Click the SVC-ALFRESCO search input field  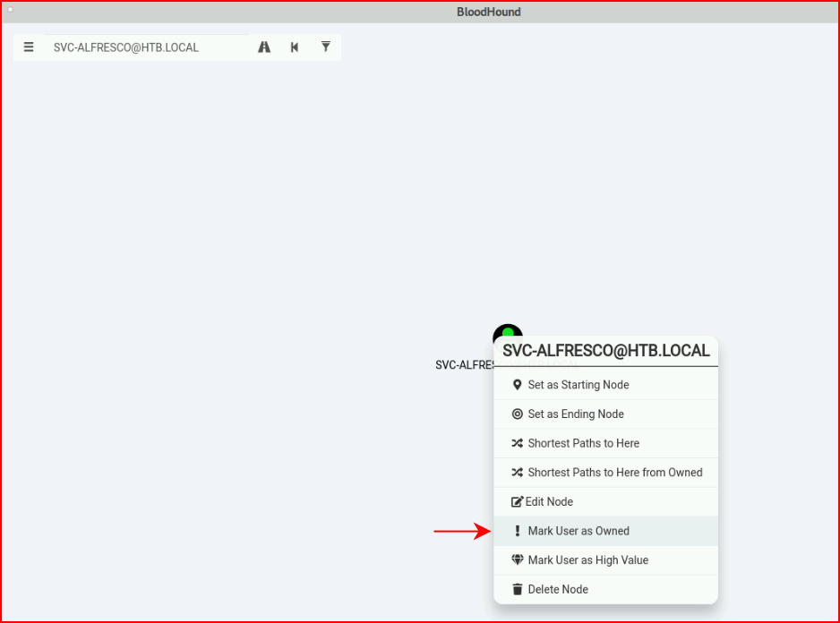tap(146, 47)
